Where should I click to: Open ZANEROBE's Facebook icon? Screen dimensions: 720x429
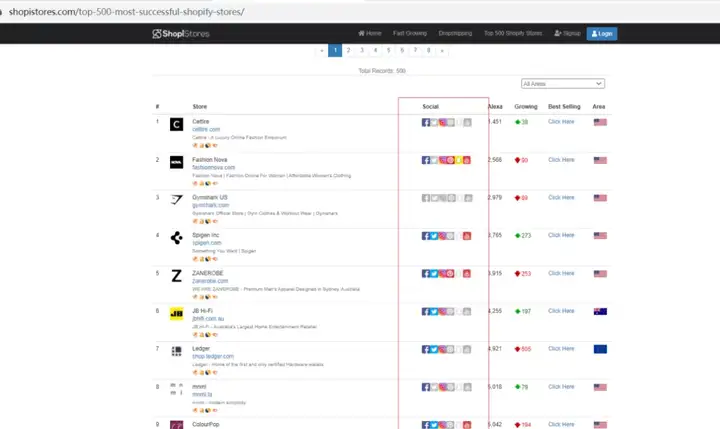point(426,273)
